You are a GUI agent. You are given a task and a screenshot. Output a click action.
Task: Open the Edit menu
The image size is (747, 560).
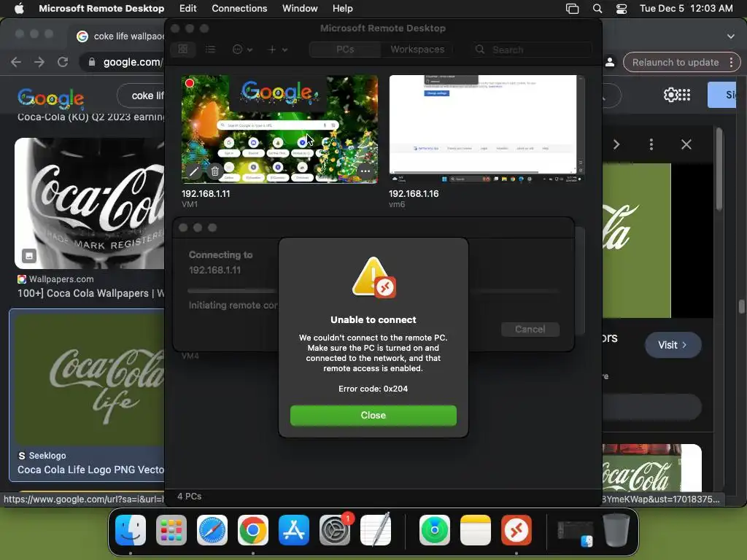(187, 9)
